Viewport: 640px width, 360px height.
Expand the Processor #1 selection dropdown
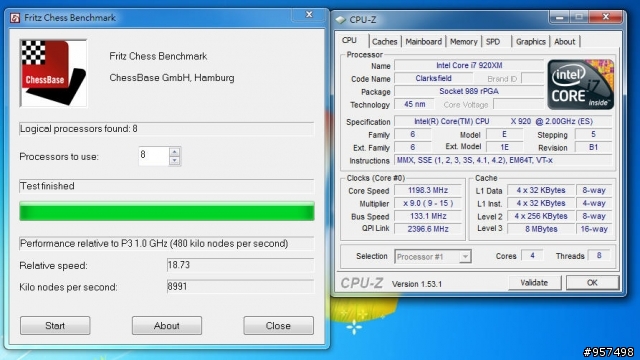click(x=464, y=257)
